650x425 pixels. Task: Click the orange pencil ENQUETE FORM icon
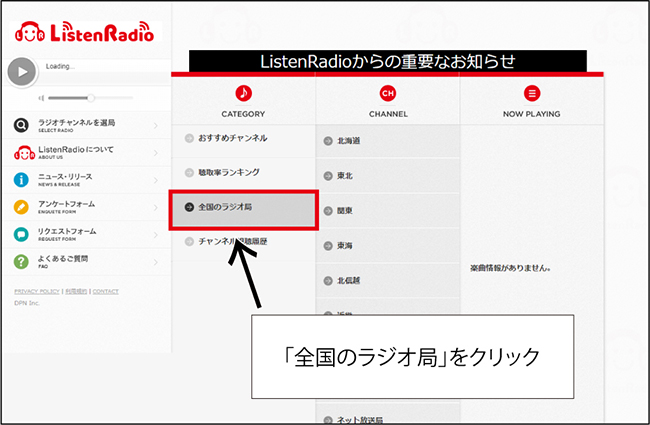pyautogui.click(x=21, y=207)
